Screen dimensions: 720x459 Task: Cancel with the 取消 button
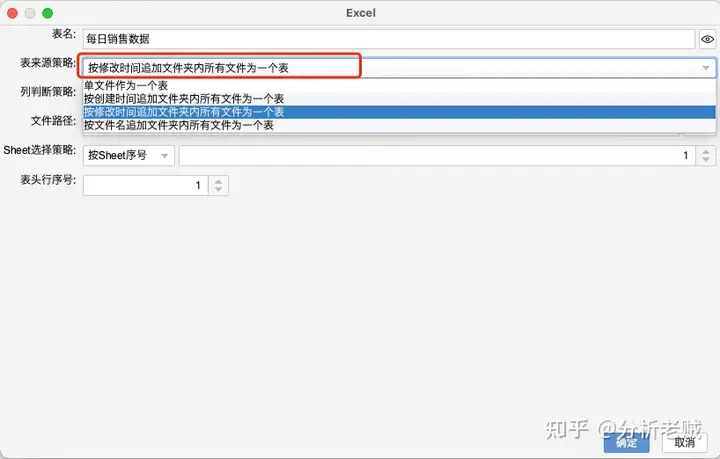pyautogui.click(x=685, y=442)
